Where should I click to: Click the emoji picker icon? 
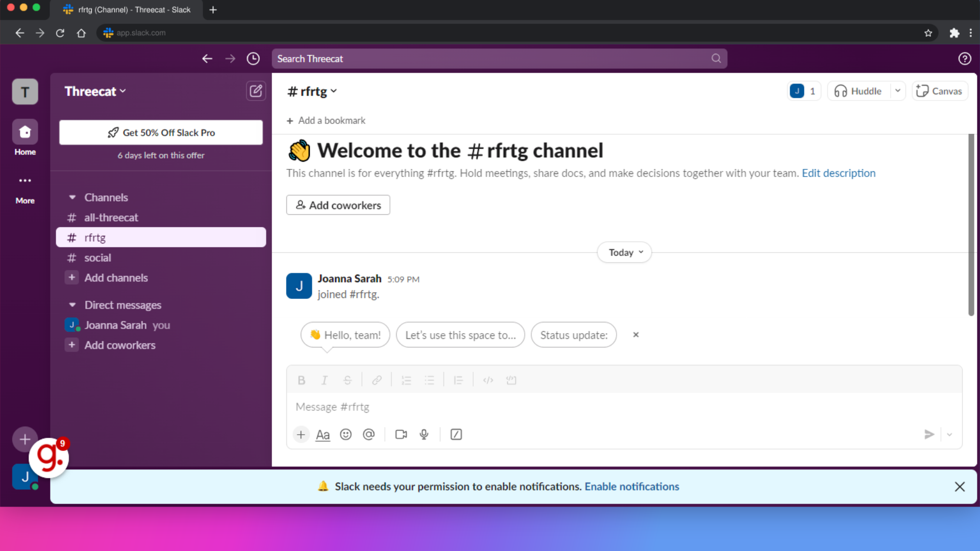click(346, 435)
